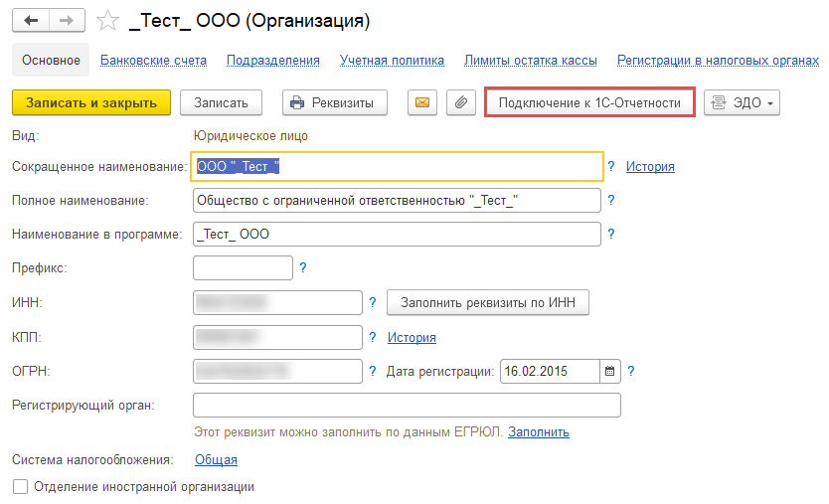Expand the ЭДО dropdown menu

tap(743, 102)
